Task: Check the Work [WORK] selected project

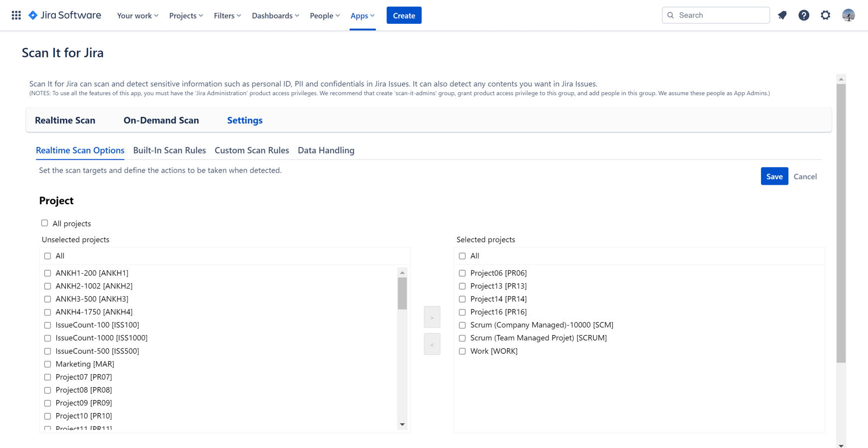Action: pyautogui.click(x=462, y=351)
